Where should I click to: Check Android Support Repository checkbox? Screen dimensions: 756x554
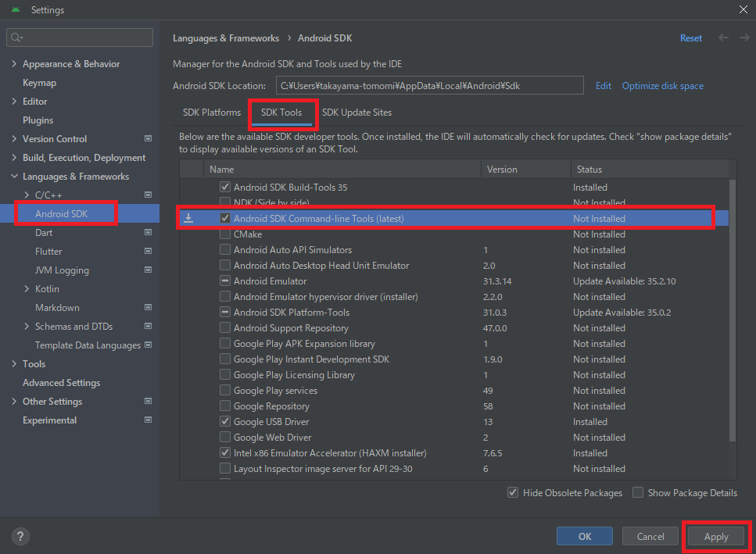point(224,327)
